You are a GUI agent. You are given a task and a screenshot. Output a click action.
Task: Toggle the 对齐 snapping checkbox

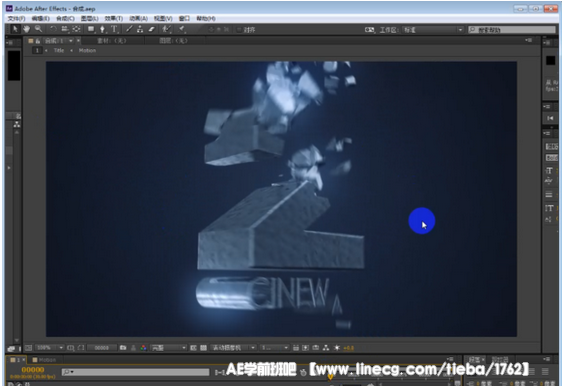coord(239,29)
